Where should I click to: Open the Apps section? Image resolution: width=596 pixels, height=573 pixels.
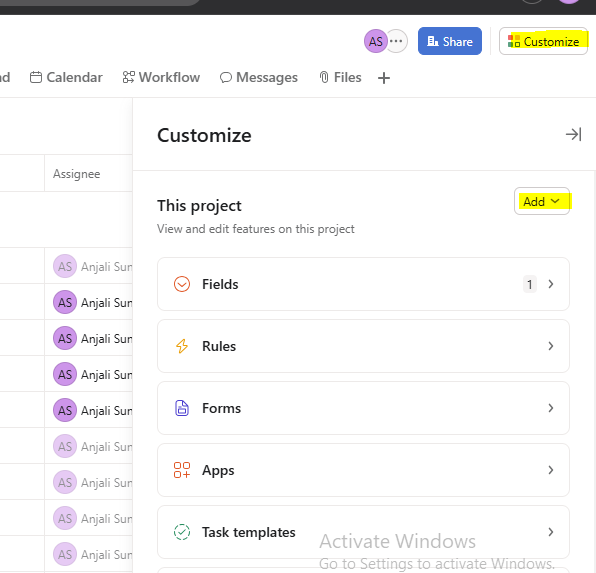(x=363, y=470)
